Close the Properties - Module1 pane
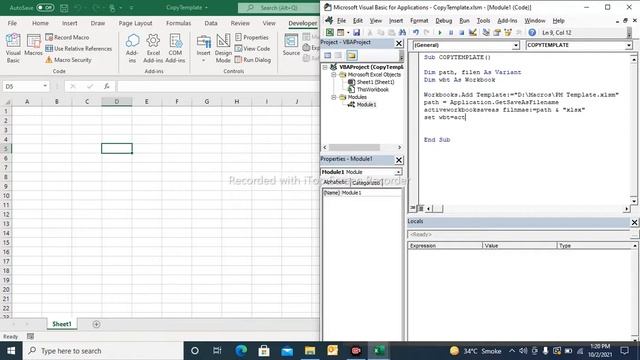 click(x=399, y=160)
